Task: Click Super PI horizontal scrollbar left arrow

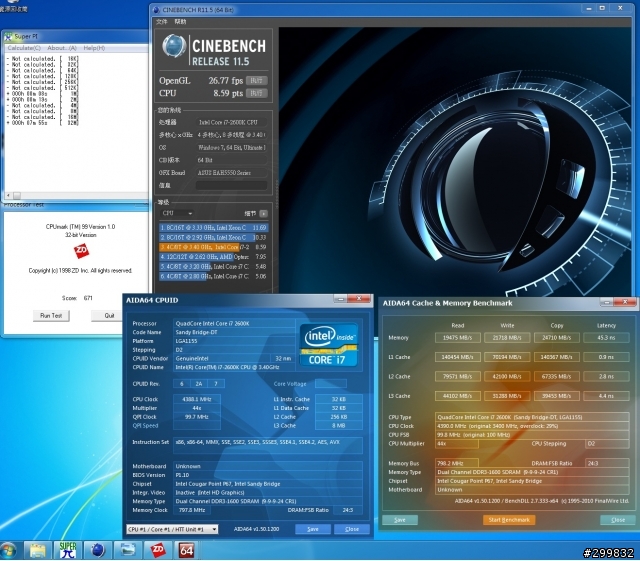Action: tap(9, 196)
